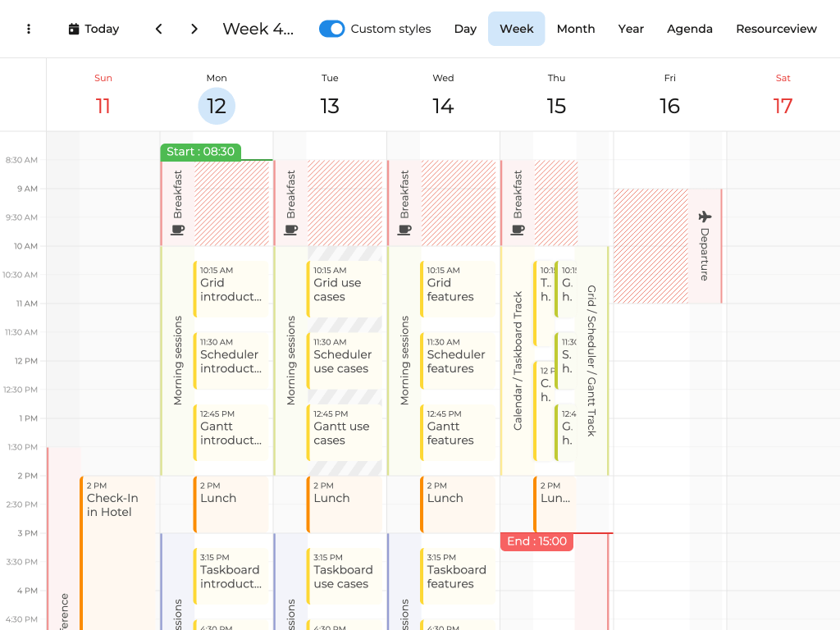Select Monday 12 date header
Viewport: 840px width, 630px height.
(217, 105)
